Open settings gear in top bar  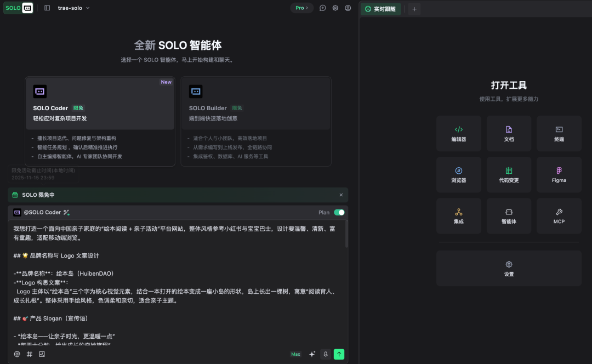point(335,8)
